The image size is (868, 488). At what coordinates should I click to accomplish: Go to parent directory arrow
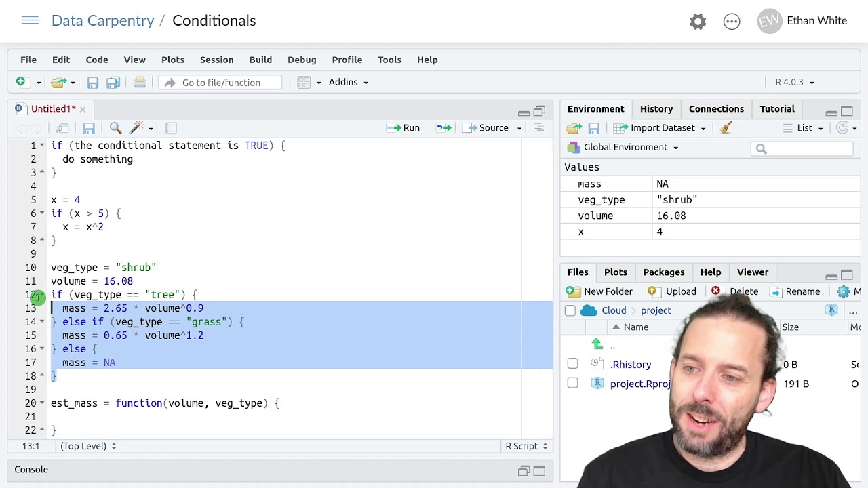(597, 344)
